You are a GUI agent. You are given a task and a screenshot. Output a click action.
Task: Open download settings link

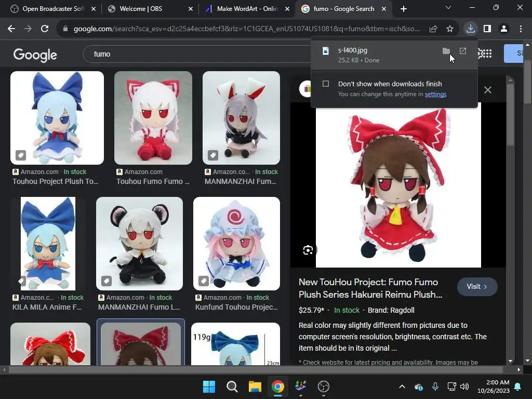pos(435,94)
